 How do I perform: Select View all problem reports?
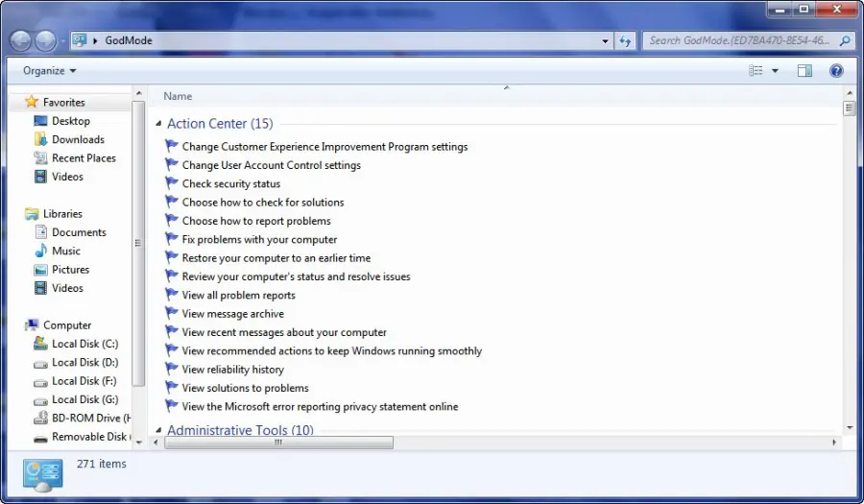coord(239,296)
